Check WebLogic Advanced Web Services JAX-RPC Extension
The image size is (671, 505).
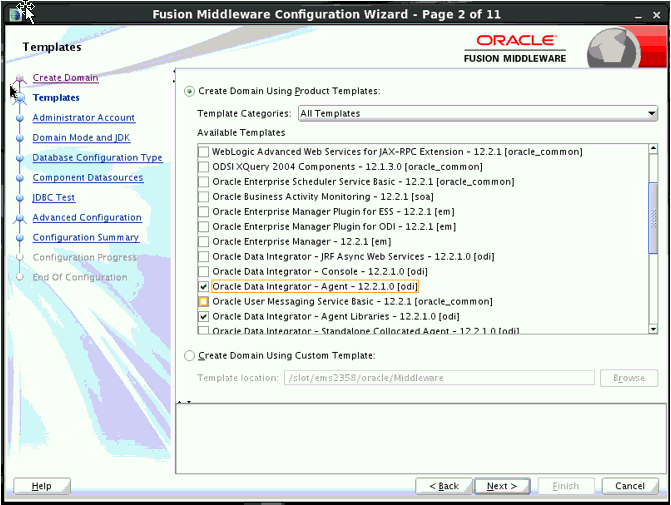point(204,152)
